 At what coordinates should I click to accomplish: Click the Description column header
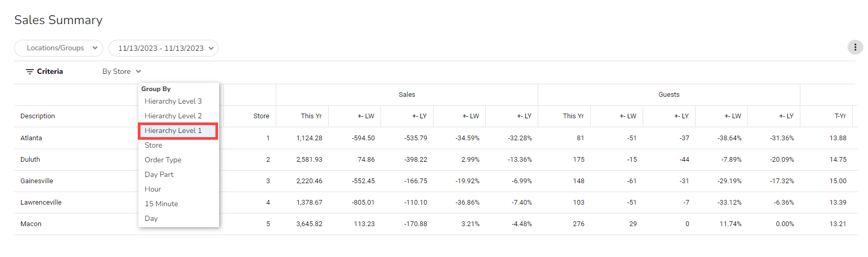[38, 116]
